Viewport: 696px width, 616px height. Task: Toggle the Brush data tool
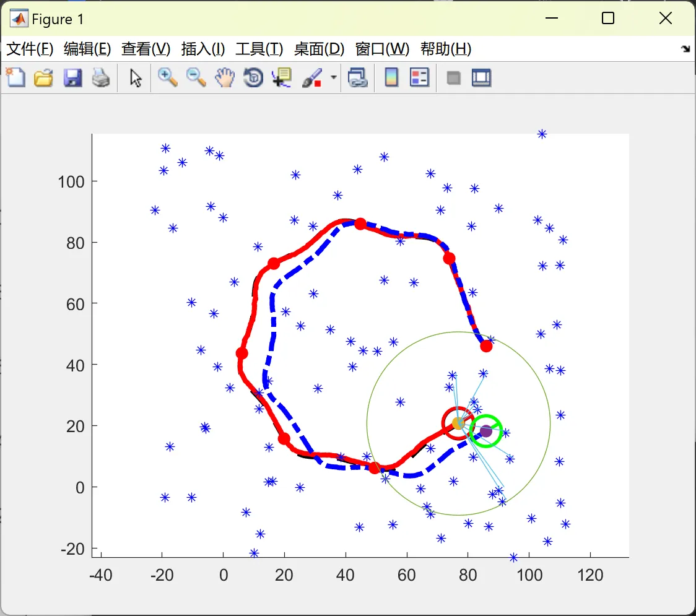point(312,77)
